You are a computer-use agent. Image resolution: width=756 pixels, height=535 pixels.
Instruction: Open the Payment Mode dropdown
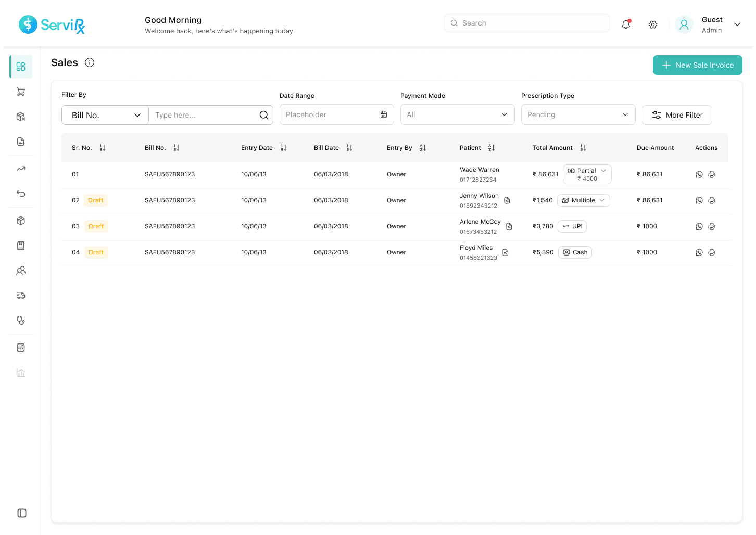457,114
